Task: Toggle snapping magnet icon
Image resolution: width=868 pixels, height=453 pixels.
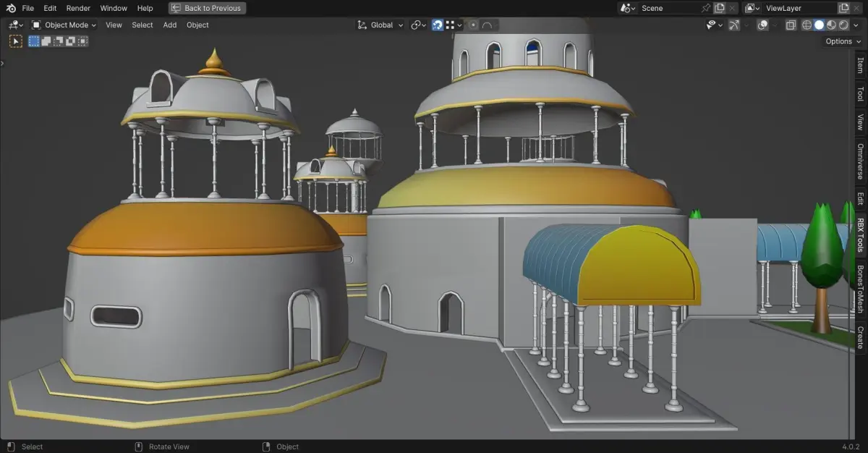Action: click(438, 25)
